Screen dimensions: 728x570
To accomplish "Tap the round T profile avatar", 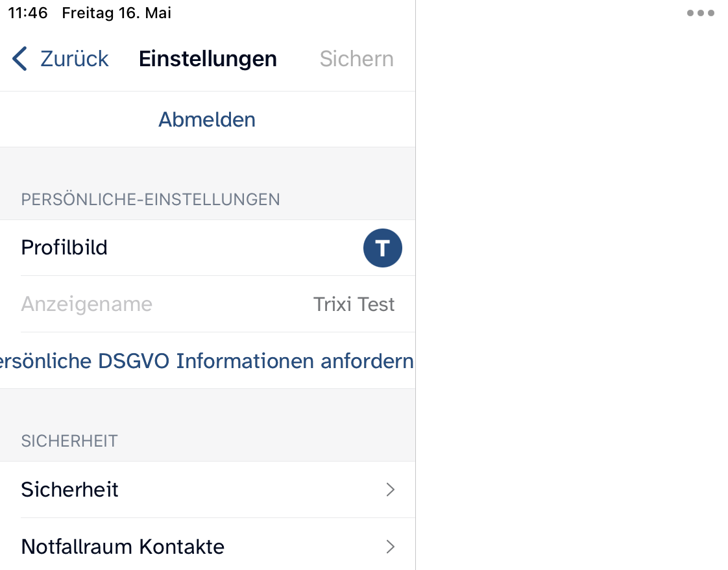I will point(382,247).
